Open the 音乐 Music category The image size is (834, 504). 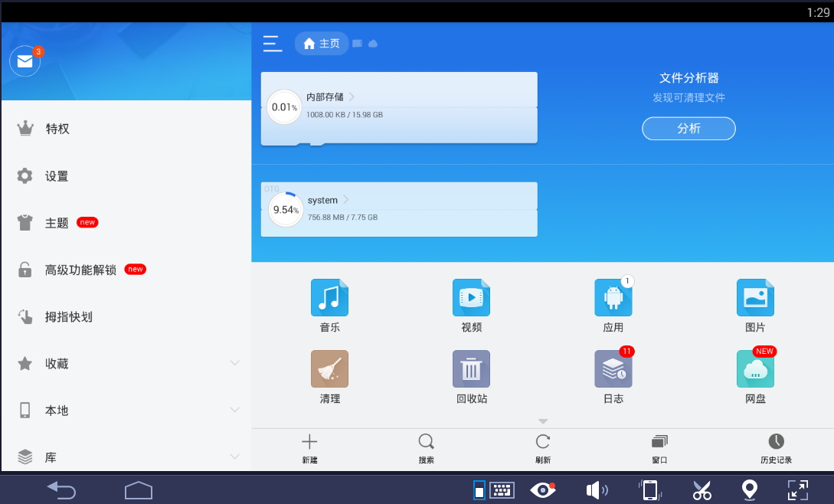[x=329, y=303]
